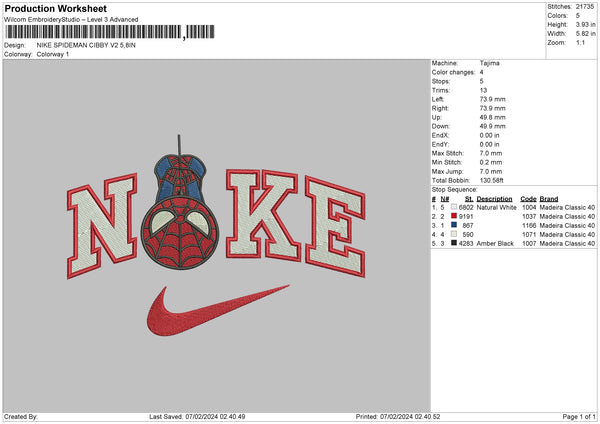
Task: Click the Width value 5.82 in
Action: pos(585,34)
